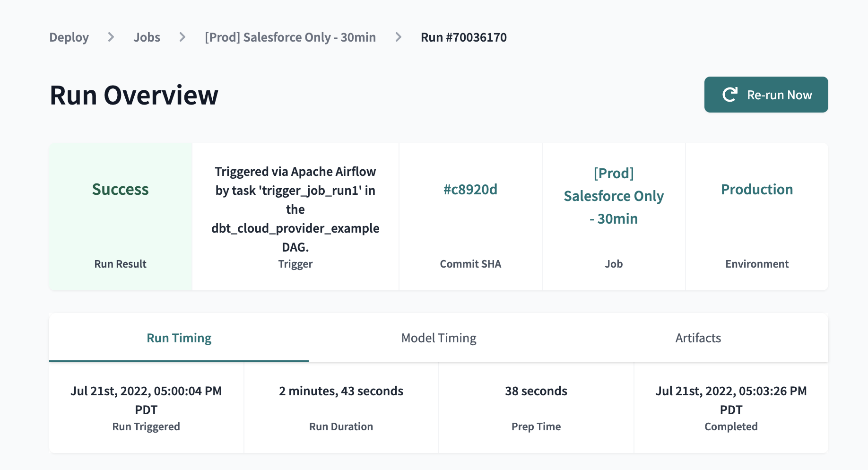Click the chevron after Deploy in the breadcrumb
The height and width of the screenshot is (470, 868).
pos(111,37)
